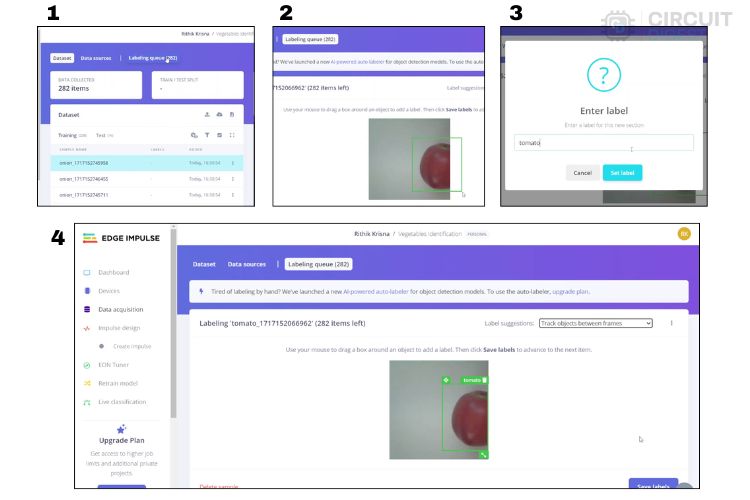750x500 pixels.
Task: Click sidebar vertical scrollbar in panel 4
Action: [x=173, y=323]
